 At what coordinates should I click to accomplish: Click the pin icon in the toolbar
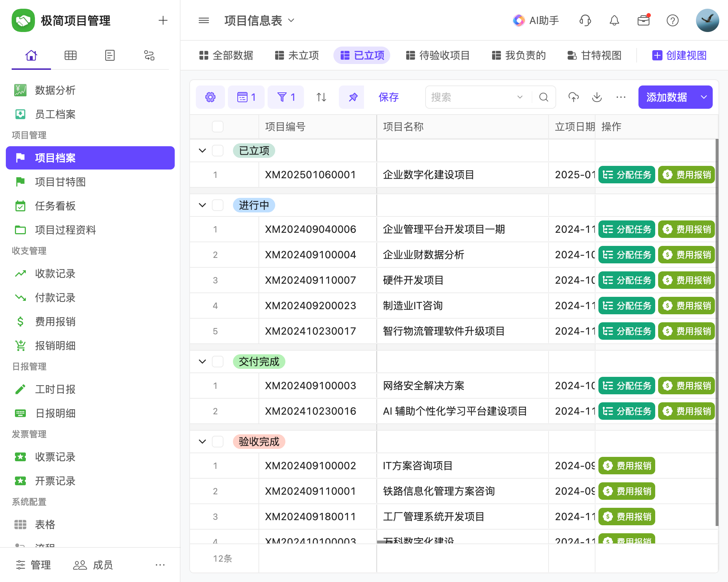352,97
